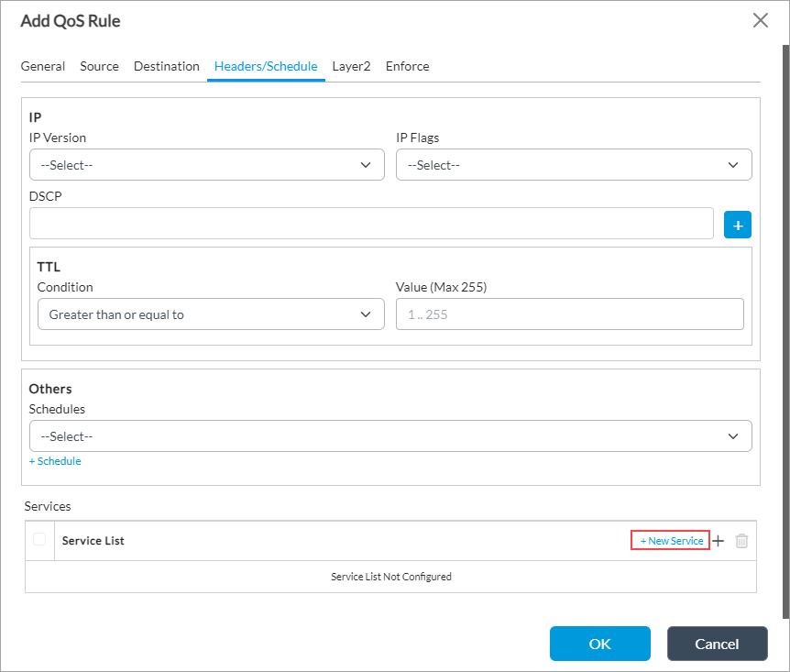Select the Layer2 tab
This screenshot has width=790, height=672.
click(351, 66)
